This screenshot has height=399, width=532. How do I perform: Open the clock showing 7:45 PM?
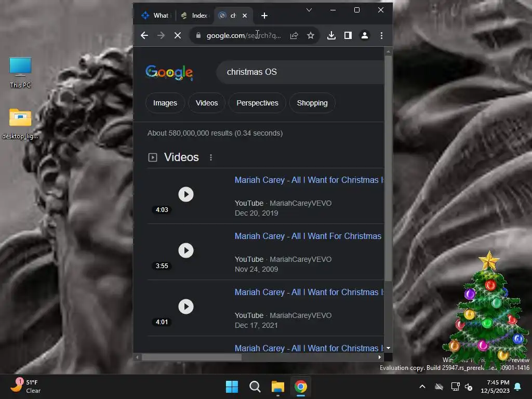click(495, 387)
